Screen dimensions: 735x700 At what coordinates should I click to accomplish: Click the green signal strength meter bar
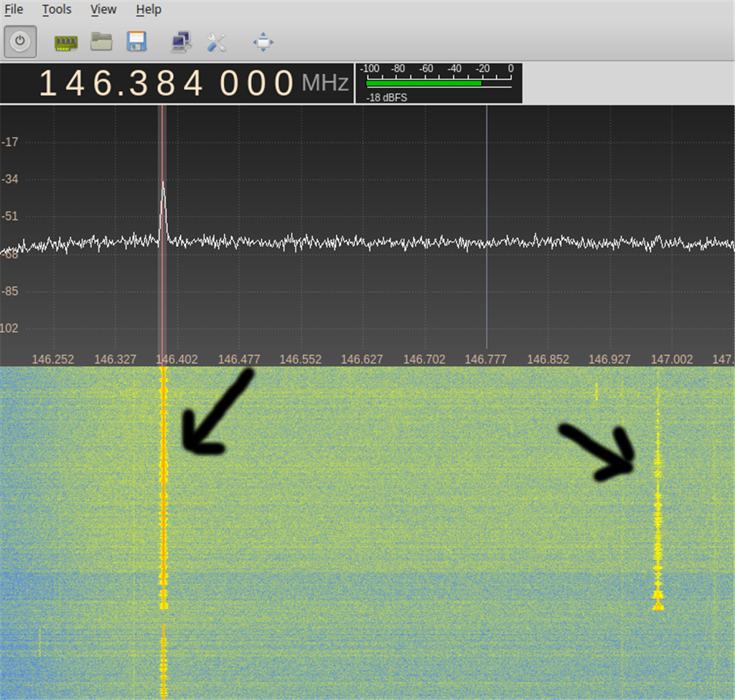coord(423,83)
